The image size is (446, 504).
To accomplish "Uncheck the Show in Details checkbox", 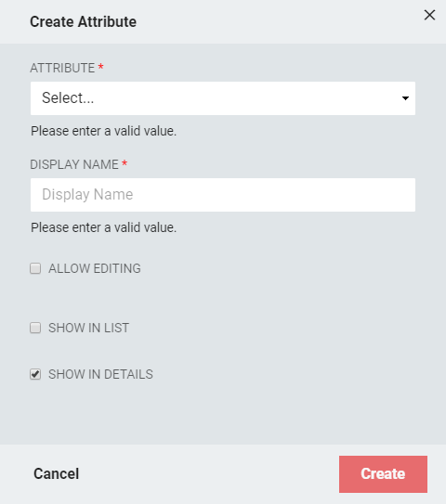I will (x=35, y=374).
